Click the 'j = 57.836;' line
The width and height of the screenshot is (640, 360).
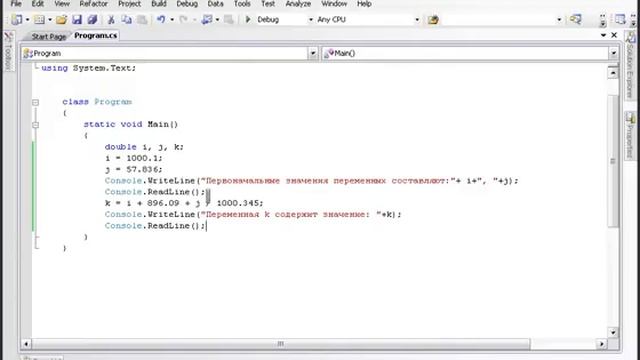pyautogui.click(x=133, y=169)
